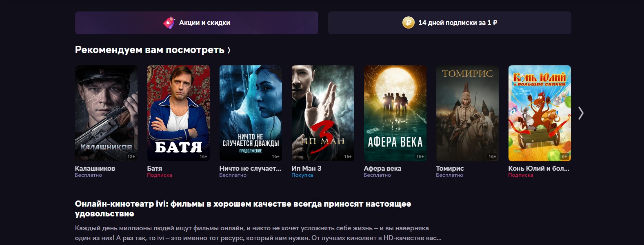Screen dimensions: 644x245
Task: Click the Покупка label under Ип Ман 3
Action: [302, 175]
